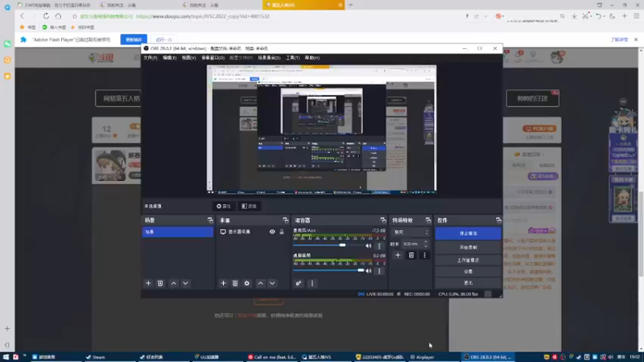Viewport: 644px width, 362px height.
Task: Open the Tools menu in OBS
Action: click(292, 58)
